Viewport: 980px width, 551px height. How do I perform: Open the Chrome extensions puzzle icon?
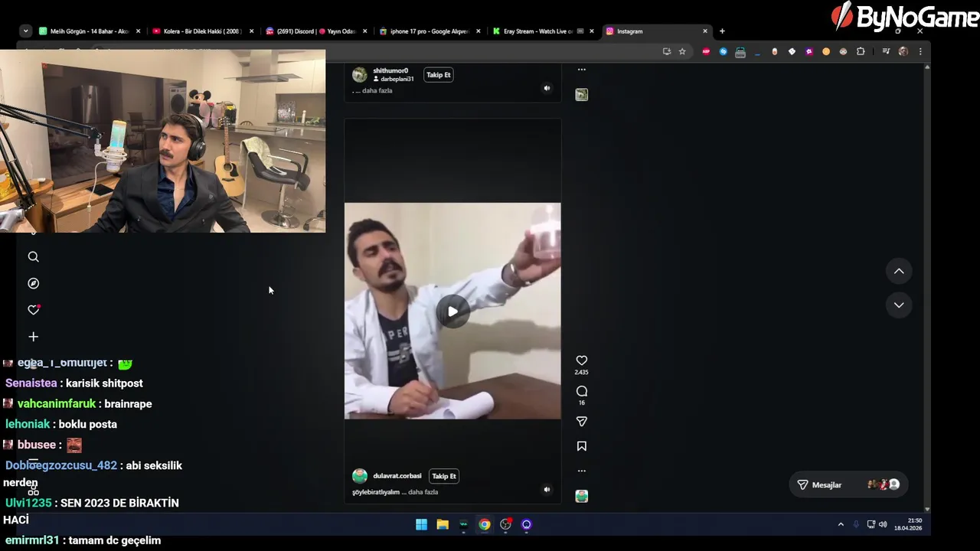tap(861, 51)
